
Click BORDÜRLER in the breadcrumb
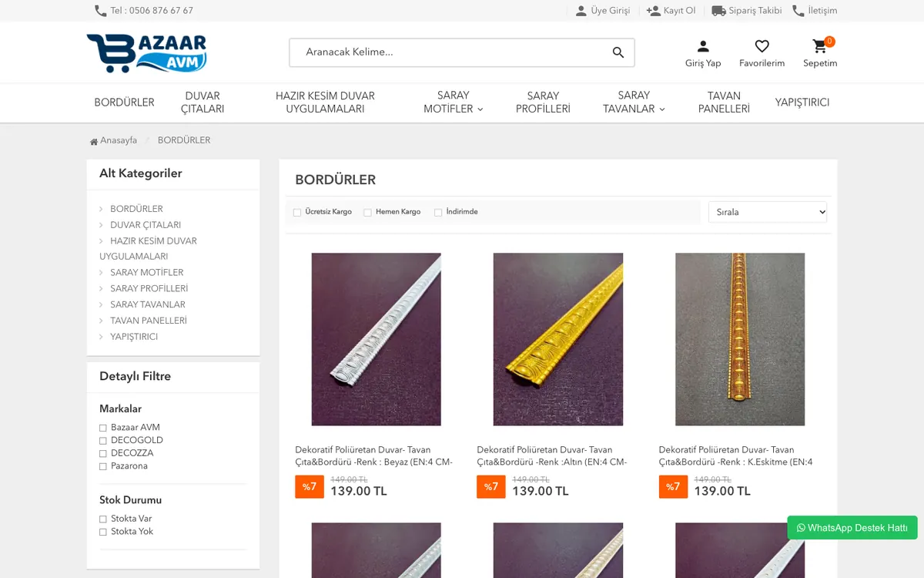point(184,141)
